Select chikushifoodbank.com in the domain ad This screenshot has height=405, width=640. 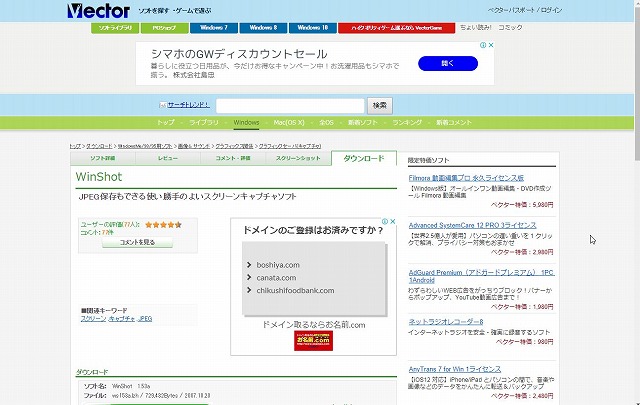pos(296,291)
